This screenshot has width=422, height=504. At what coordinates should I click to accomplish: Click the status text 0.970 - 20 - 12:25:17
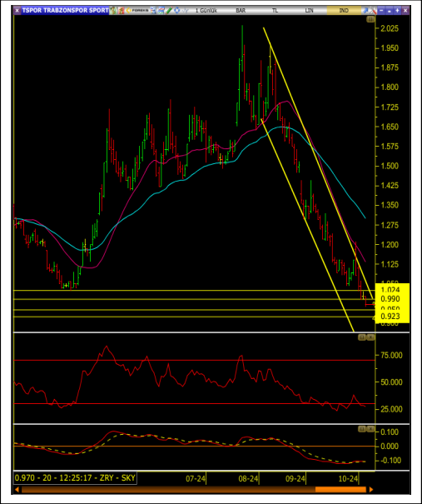click(55, 478)
